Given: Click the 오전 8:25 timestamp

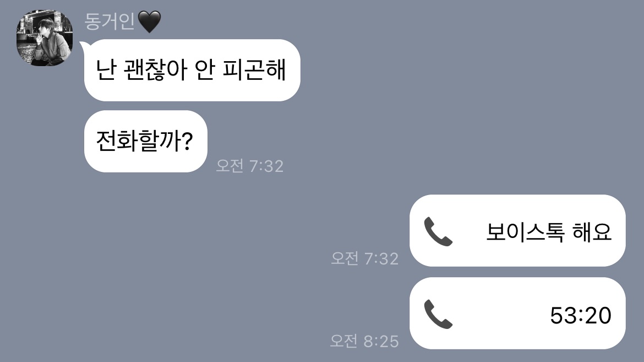Looking at the screenshot, I should click(364, 342).
